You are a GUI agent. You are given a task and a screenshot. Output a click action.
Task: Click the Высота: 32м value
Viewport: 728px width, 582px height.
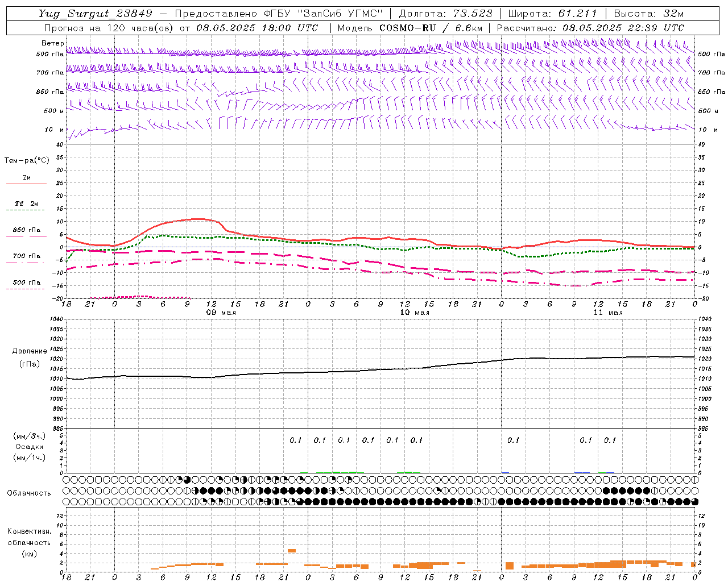coord(649,14)
